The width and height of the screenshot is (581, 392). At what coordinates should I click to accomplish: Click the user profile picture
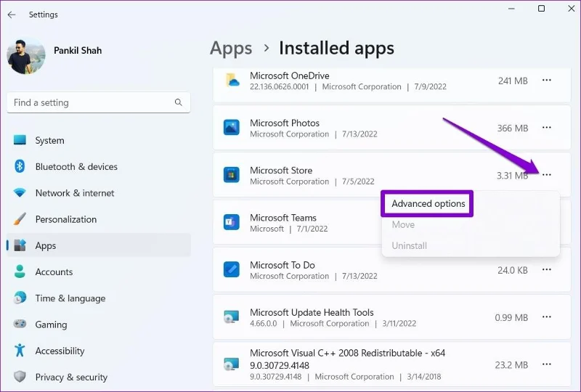26,56
